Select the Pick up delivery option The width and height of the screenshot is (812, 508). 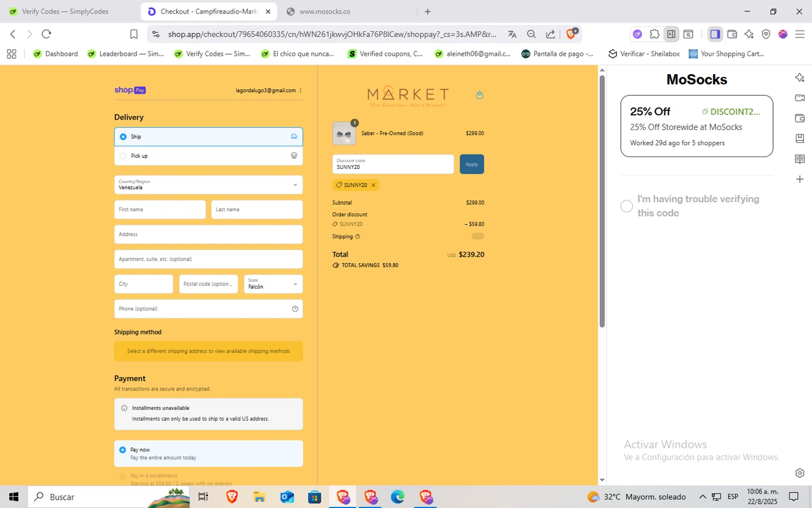pyautogui.click(x=208, y=156)
